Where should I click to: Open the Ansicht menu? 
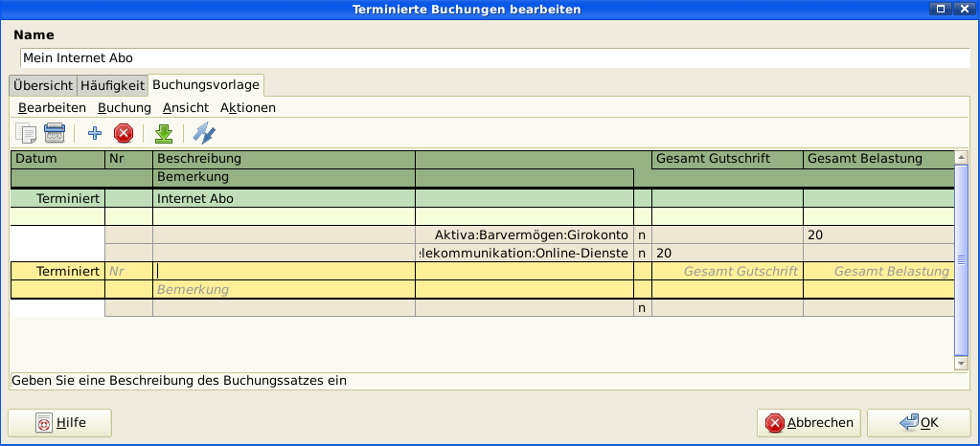(x=185, y=108)
